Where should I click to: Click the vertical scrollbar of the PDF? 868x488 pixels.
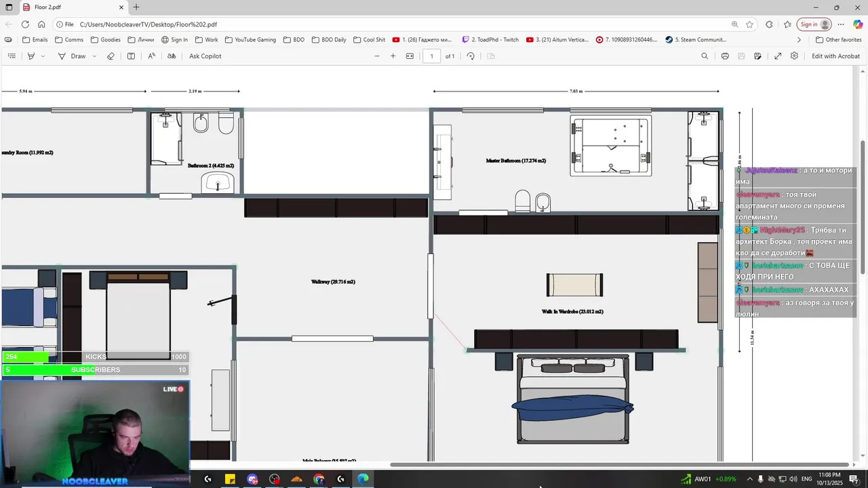863,207
